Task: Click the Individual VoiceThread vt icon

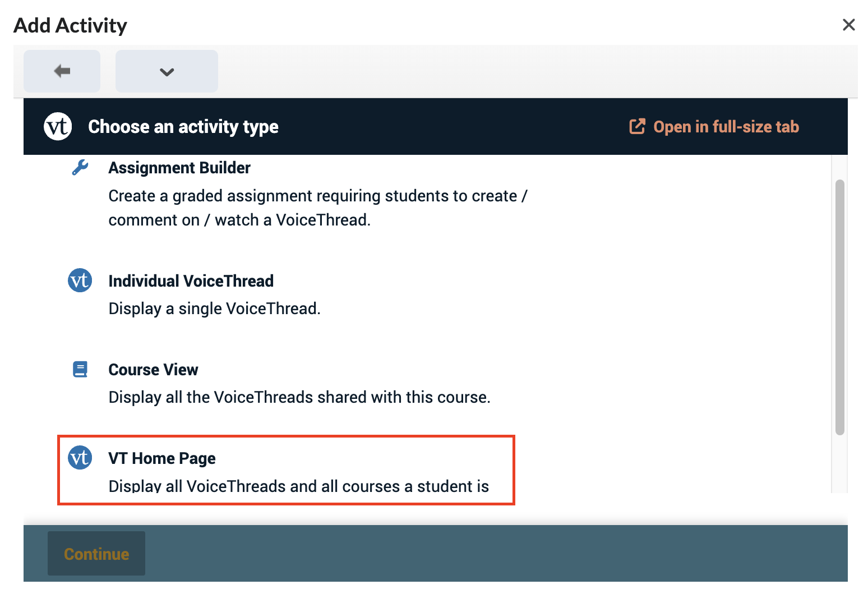Action: click(80, 280)
